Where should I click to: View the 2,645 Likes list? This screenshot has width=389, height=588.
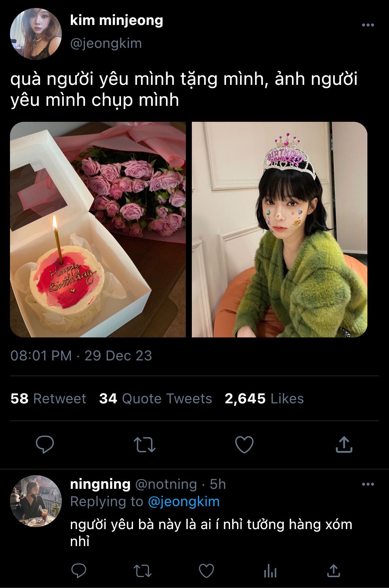tap(264, 399)
